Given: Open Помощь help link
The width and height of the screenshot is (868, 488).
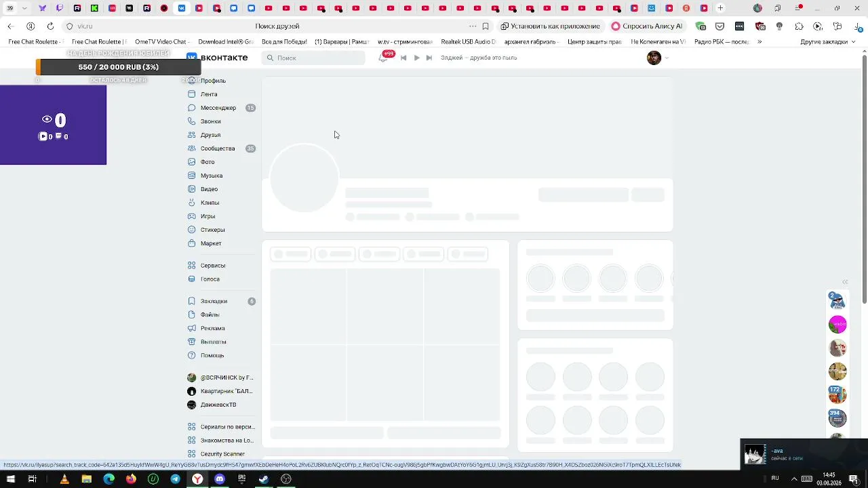Looking at the screenshot, I should tap(212, 355).
